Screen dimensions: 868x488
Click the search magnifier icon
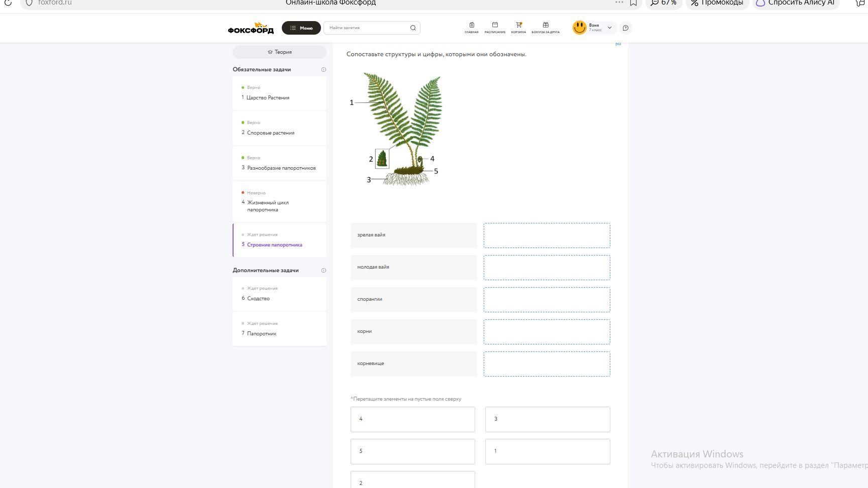(413, 28)
